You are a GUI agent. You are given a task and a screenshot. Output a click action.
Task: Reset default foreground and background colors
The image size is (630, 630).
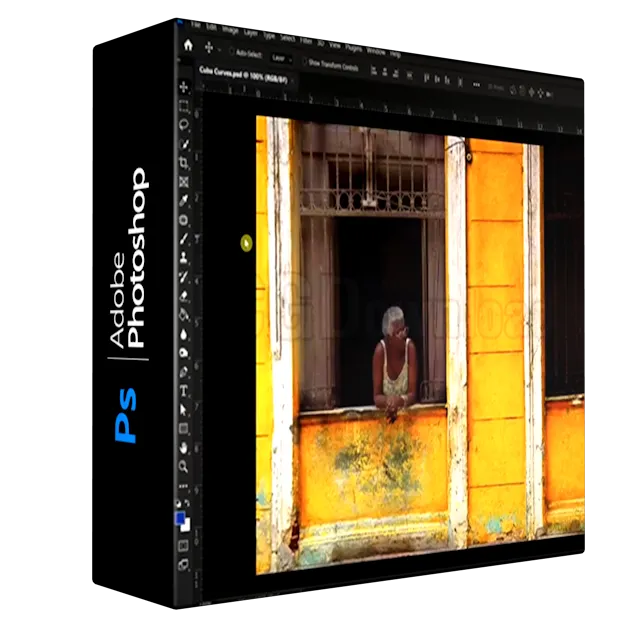pyautogui.click(x=179, y=503)
